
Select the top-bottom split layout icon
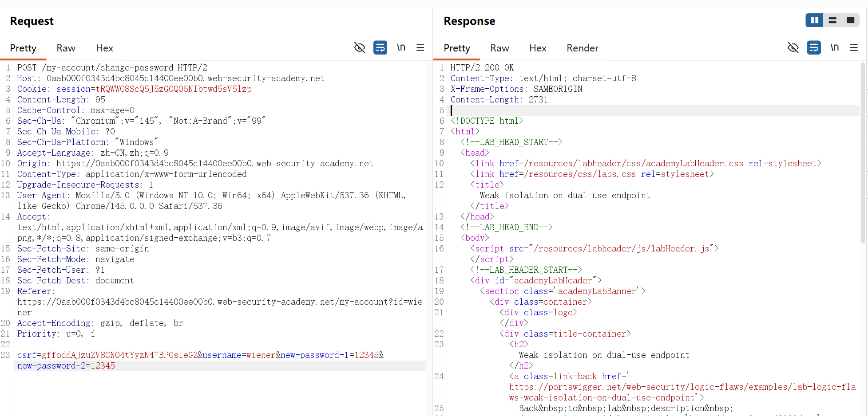[832, 20]
